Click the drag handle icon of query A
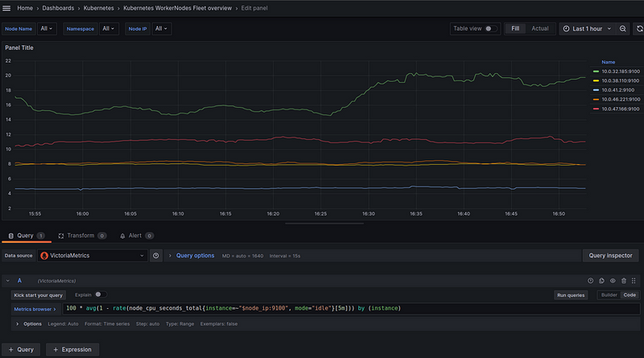This screenshot has width=644, height=358. (x=634, y=281)
